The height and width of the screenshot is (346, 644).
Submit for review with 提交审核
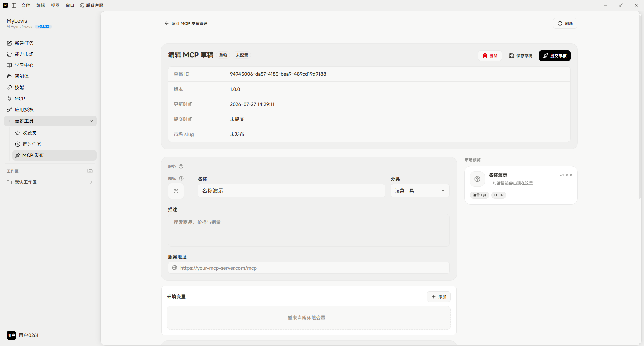555,56
